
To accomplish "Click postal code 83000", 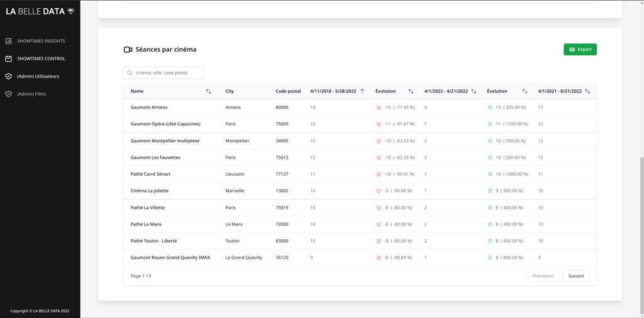I will tap(282, 241).
